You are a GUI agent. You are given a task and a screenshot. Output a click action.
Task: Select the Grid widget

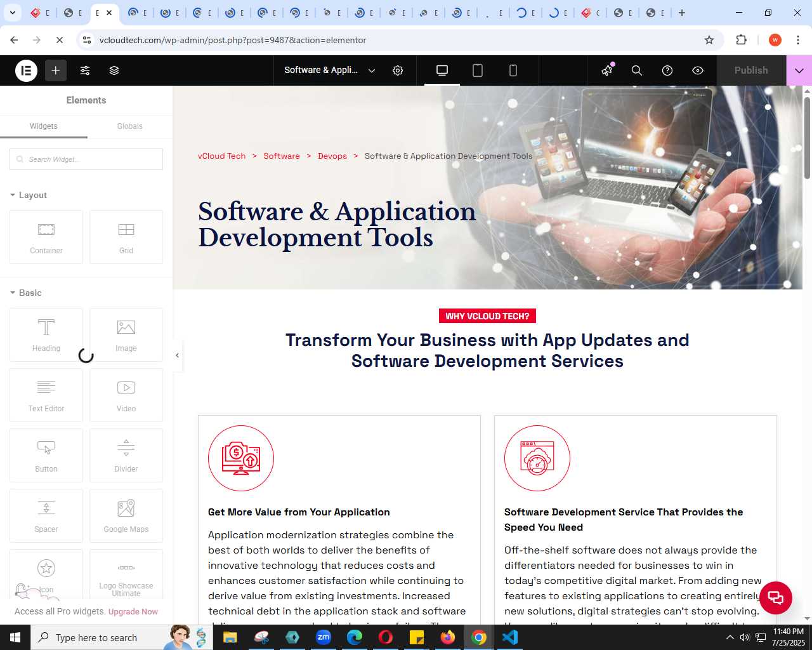126,237
